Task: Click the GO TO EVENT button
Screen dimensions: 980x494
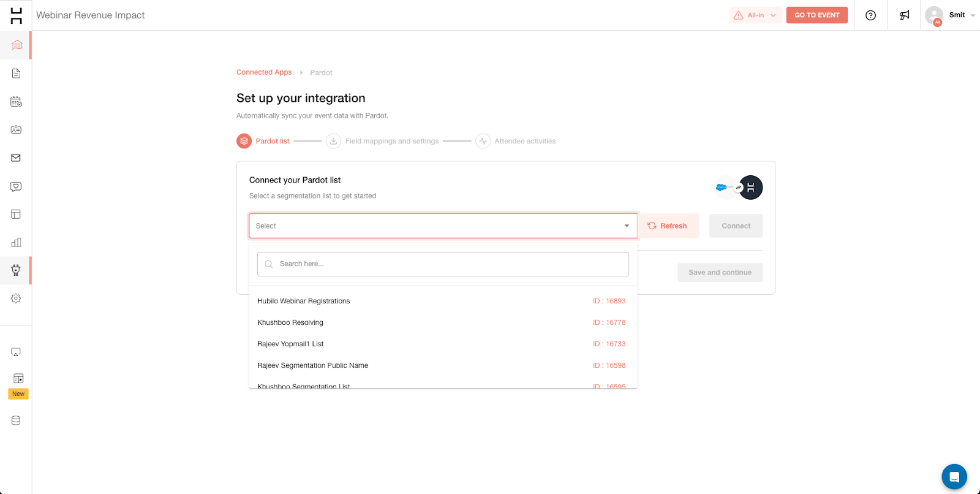Action: pyautogui.click(x=817, y=15)
